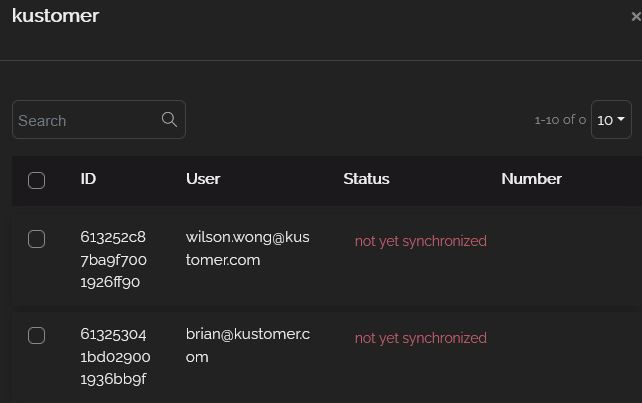Sort by the ID column header
This screenshot has width=642, height=403.
[x=88, y=179]
